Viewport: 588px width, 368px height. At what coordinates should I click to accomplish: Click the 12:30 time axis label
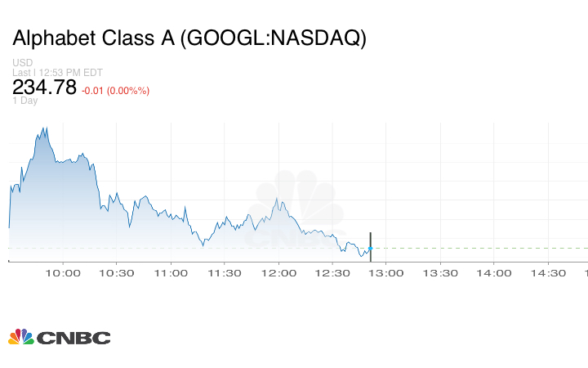click(333, 273)
